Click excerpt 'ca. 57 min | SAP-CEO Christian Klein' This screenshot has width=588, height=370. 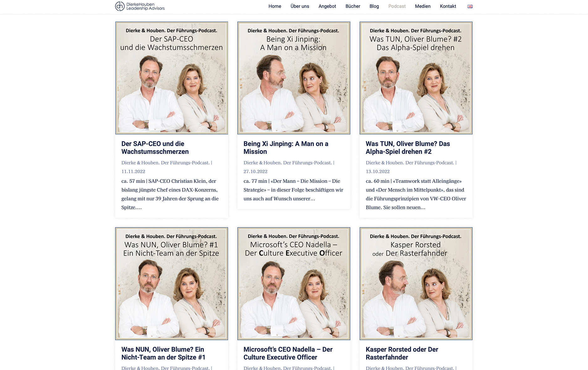[x=170, y=194]
